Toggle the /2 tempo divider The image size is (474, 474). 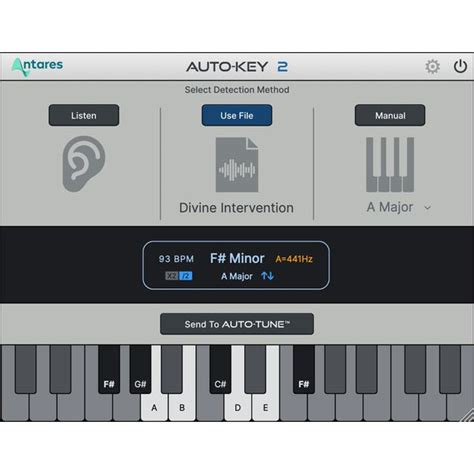[185, 276]
